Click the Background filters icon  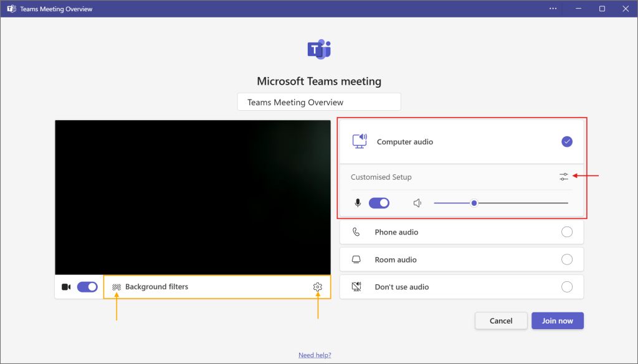point(117,287)
